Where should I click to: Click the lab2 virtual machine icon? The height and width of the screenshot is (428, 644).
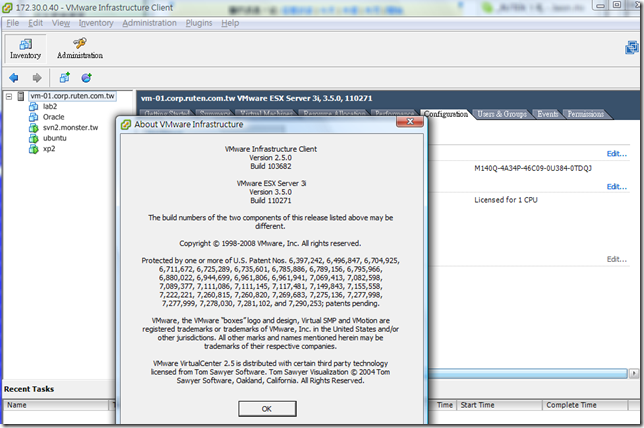(x=33, y=106)
